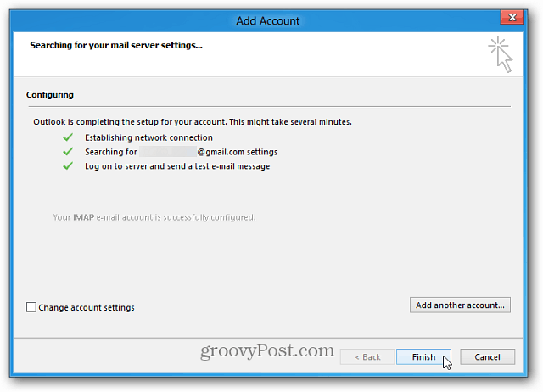Close the Add Account dialog window

point(512,17)
